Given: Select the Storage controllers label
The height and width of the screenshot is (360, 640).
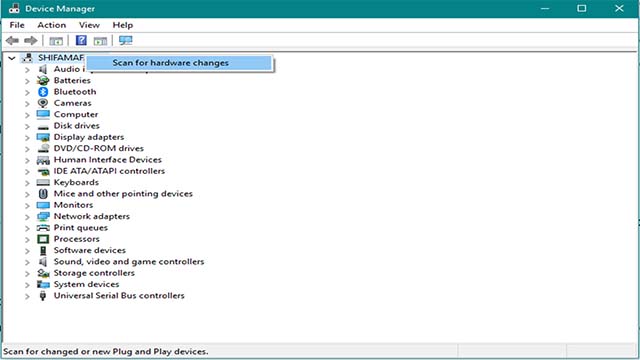Looking at the screenshot, I should 94,273.
